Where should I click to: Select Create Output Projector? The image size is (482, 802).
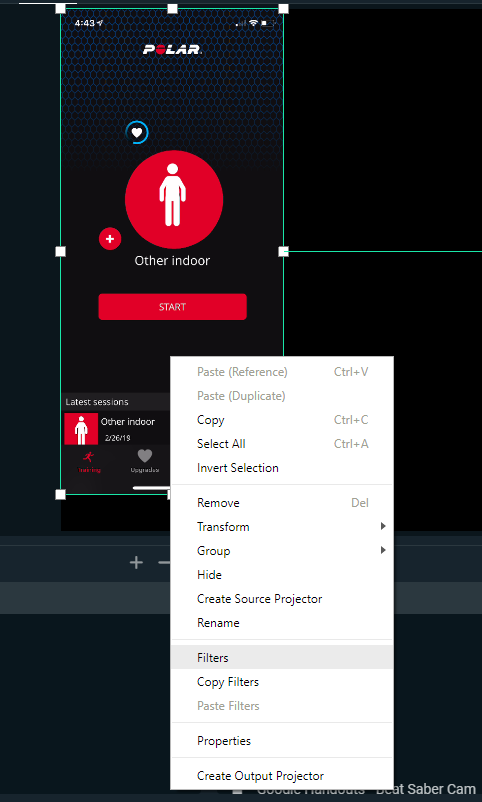pos(282,776)
